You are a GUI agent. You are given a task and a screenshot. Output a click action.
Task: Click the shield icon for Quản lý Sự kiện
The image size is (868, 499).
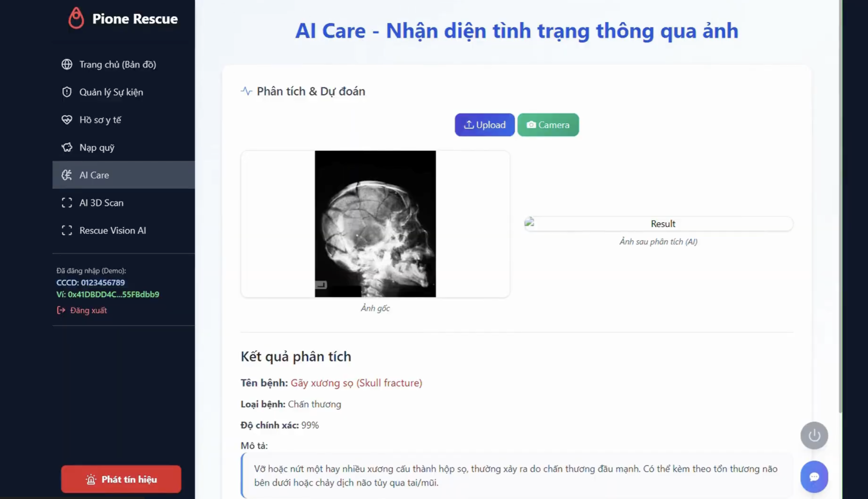pyautogui.click(x=67, y=92)
